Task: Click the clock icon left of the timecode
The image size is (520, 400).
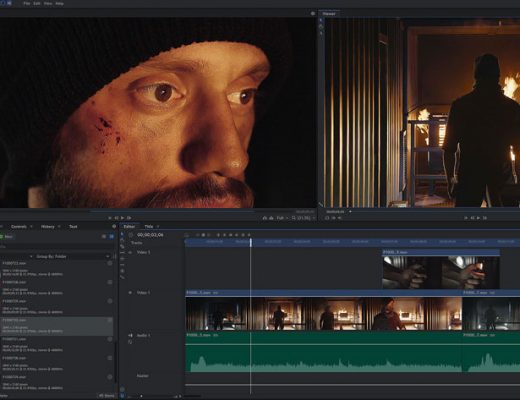Action: (131, 235)
